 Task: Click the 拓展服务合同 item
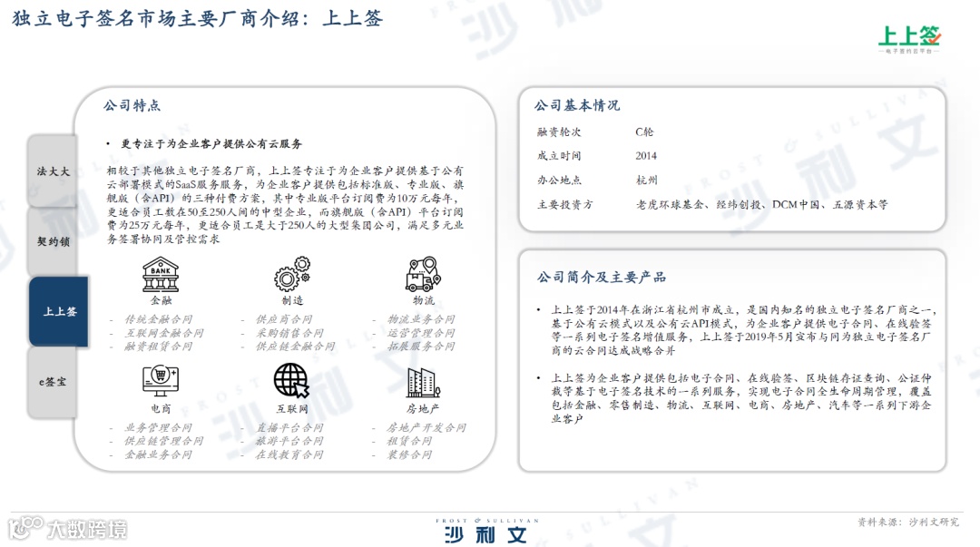click(x=421, y=347)
